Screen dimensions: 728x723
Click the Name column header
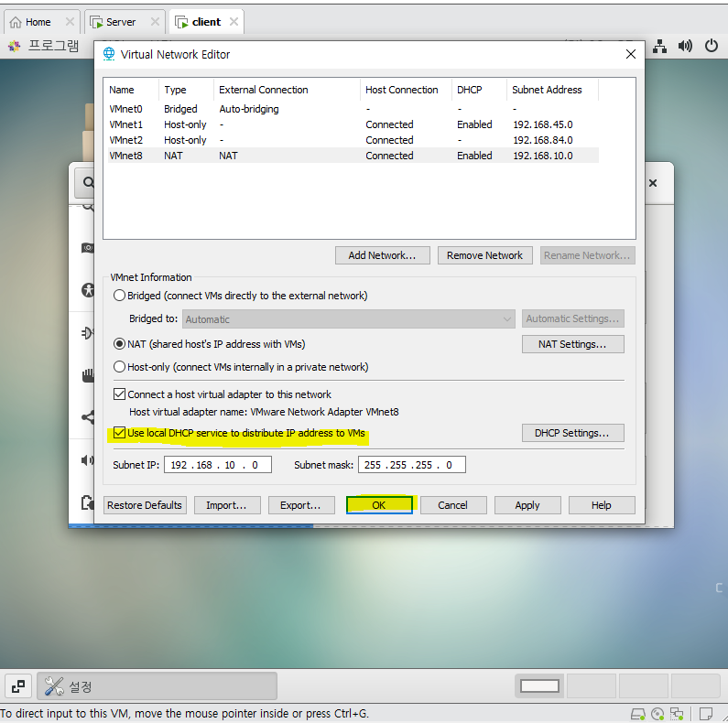tap(132, 90)
